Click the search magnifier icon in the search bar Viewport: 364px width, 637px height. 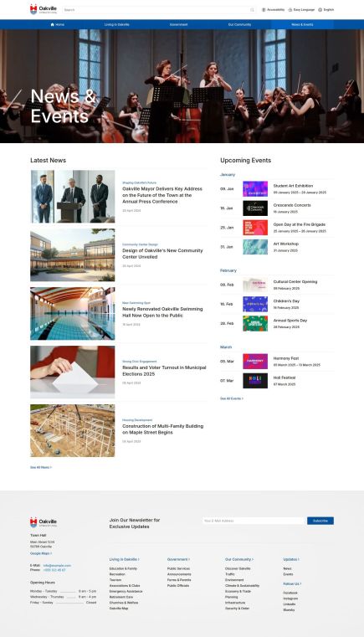[x=252, y=10]
